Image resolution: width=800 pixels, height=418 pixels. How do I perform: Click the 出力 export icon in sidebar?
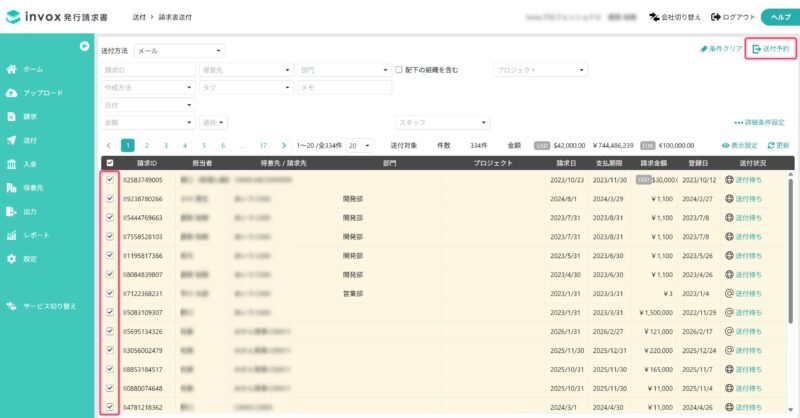(11, 211)
